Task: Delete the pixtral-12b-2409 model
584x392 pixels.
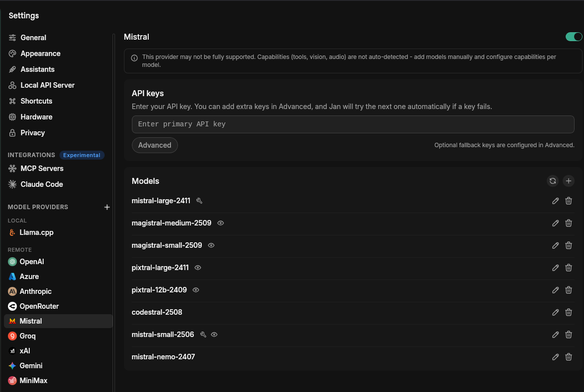Action: tap(568, 290)
